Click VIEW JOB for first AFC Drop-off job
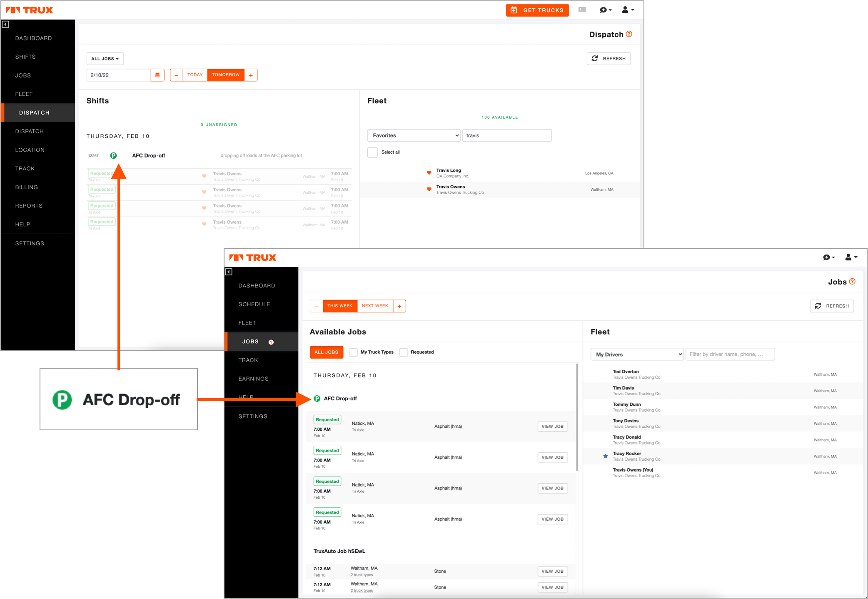The width and height of the screenshot is (868, 599). pos(553,427)
